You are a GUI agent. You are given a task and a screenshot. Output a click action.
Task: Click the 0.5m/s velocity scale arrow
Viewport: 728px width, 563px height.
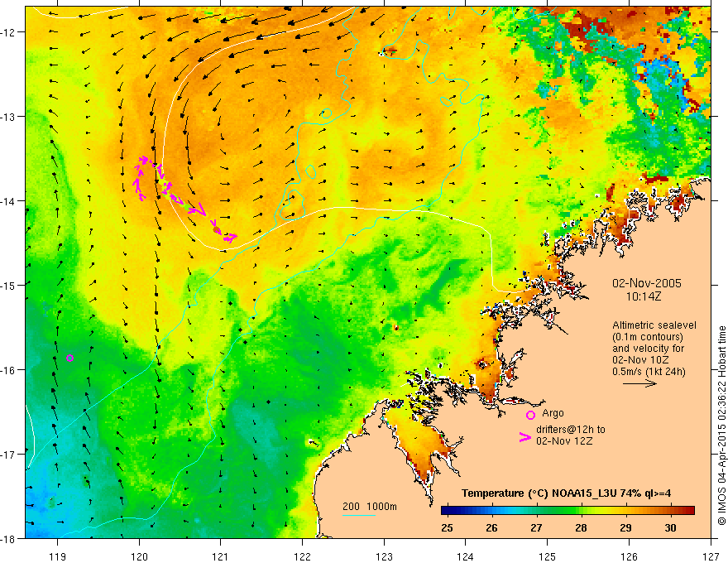639,383
